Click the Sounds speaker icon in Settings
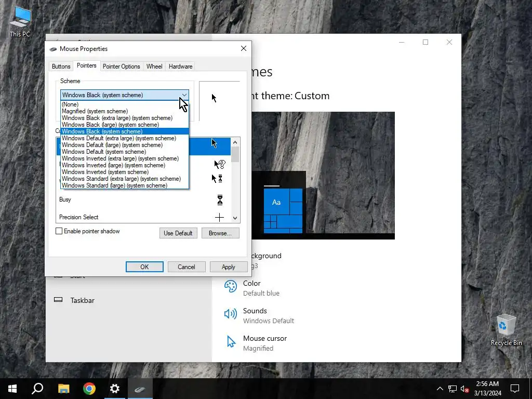The image size is (532, 399). 231,314
